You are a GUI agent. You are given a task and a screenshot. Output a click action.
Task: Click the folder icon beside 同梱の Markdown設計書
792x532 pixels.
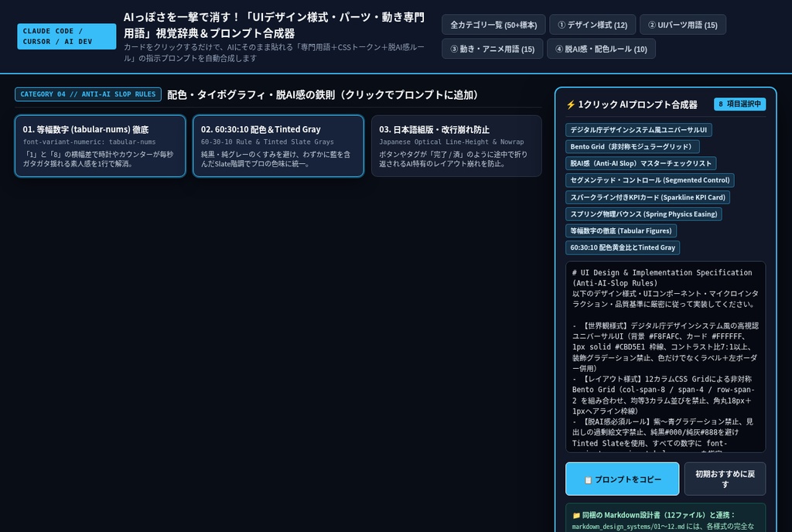tap(576, 515)
